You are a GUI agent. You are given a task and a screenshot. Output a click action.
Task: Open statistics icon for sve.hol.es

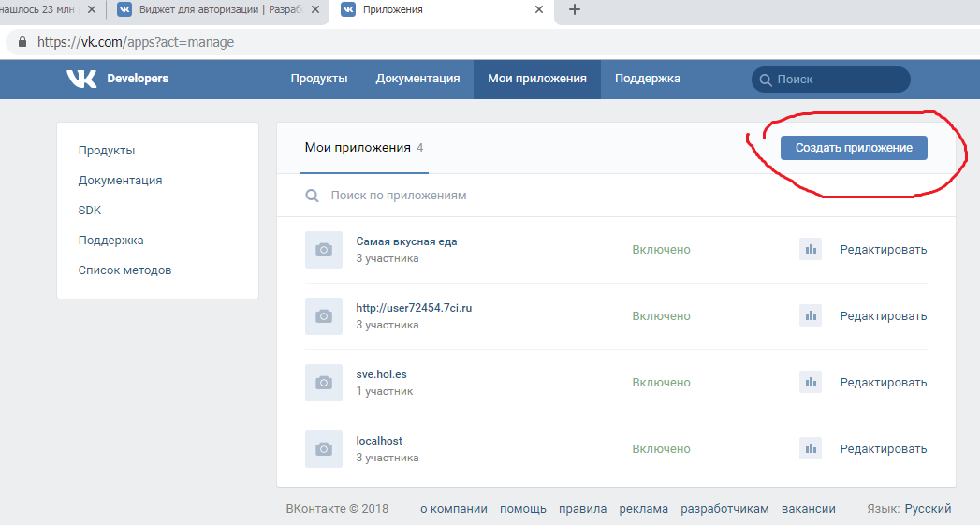tap(810, 382)
